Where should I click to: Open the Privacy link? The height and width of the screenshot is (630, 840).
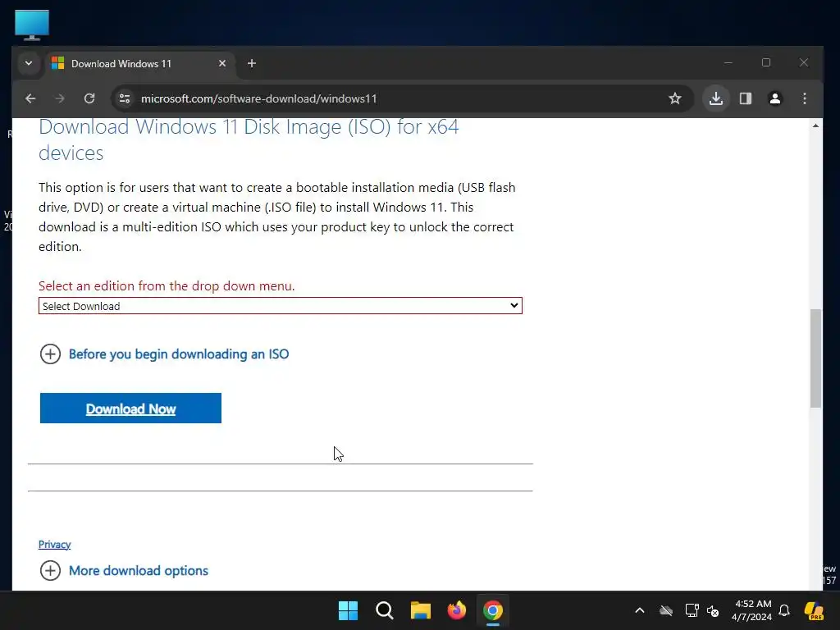pos(55,545)
